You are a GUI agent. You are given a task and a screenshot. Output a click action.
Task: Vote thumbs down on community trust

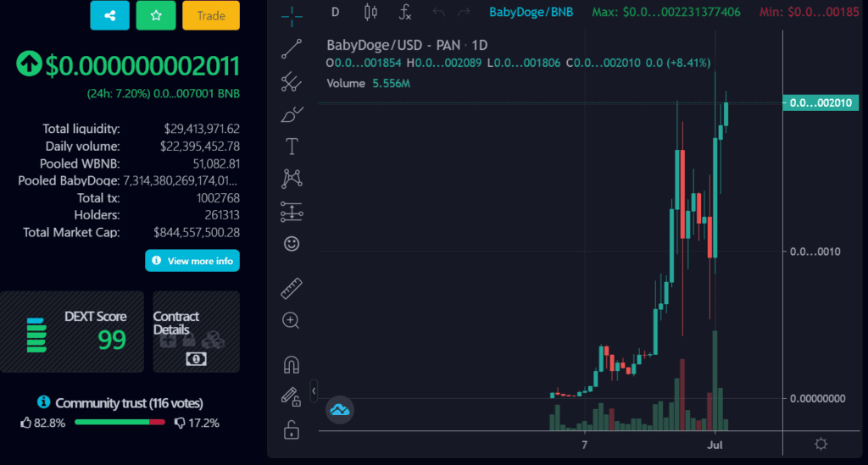180,423
